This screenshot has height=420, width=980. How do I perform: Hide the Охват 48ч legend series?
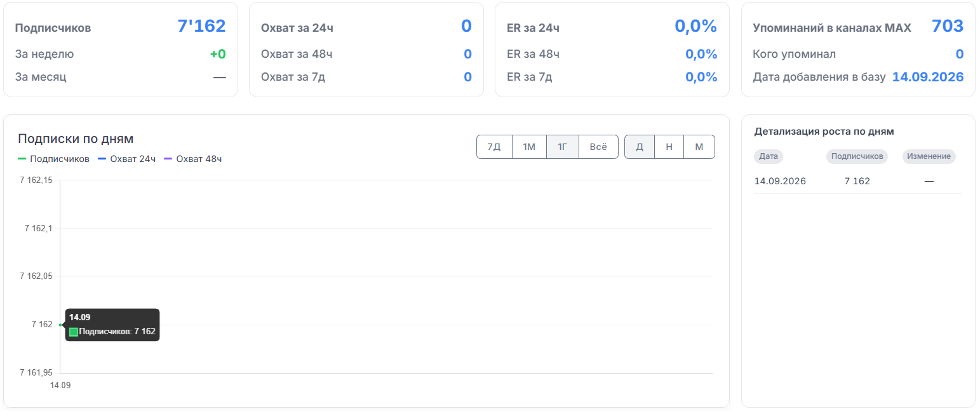coord(192,159)
